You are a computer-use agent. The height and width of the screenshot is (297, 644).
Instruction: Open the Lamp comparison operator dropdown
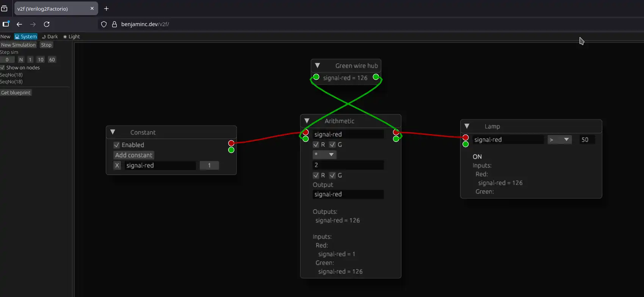click(559, 140)
